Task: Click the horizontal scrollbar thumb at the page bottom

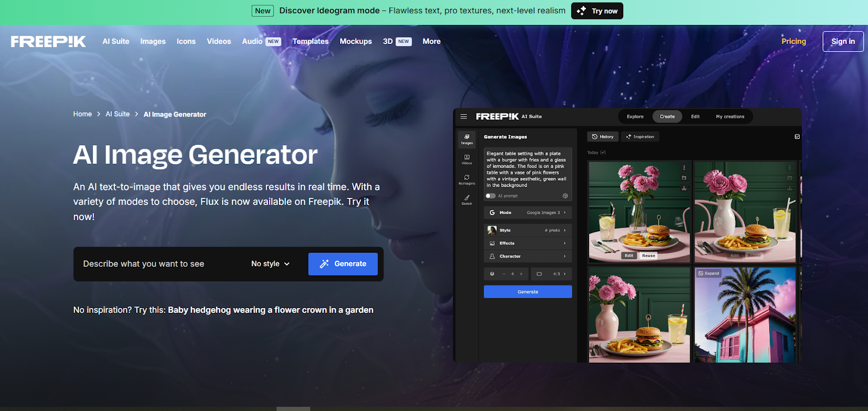Action: pyautogui.click(x=293, y=409)
